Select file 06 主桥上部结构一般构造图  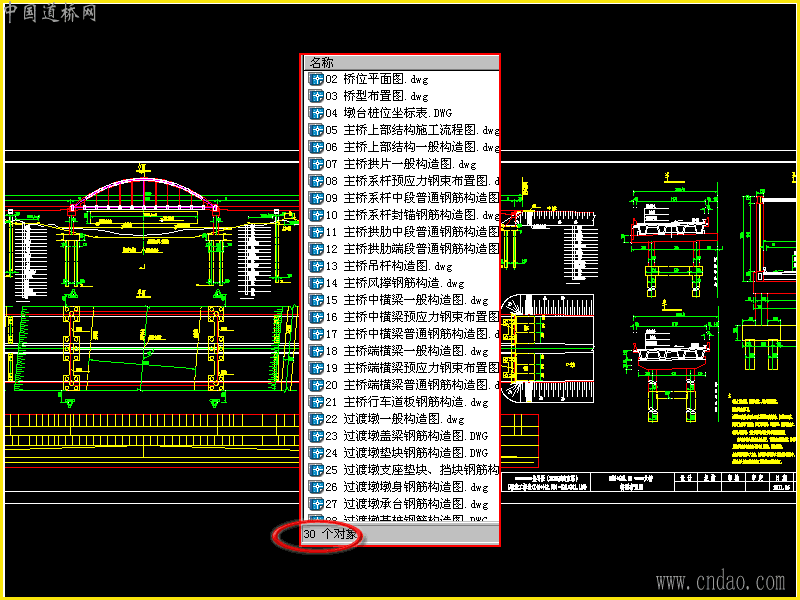pyautogui.click(x=412, y=147)
